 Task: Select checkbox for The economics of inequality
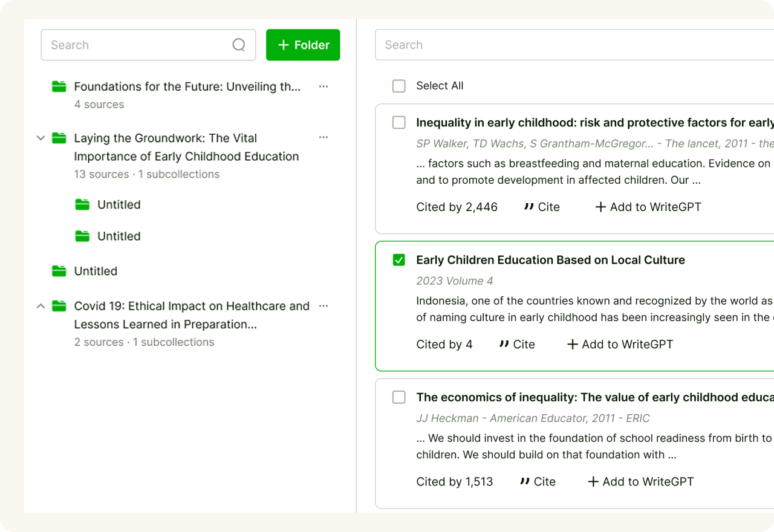coord(399,397)
